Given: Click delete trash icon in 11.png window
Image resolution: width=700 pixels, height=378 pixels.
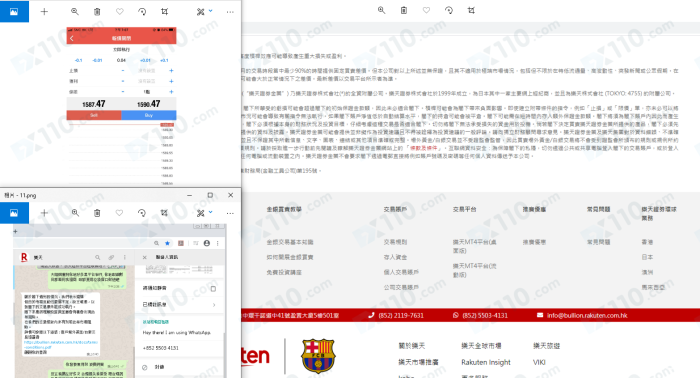Looking at the screenshot, I should [x=97, y=213].
